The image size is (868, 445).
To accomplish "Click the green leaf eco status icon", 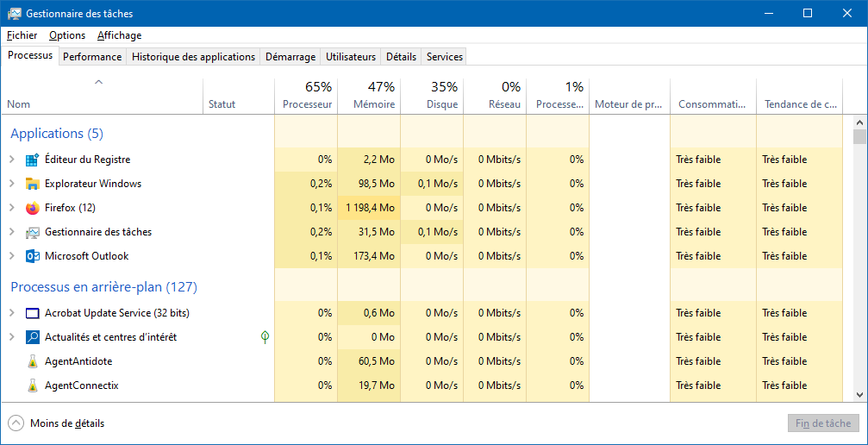I will point(265,336).
